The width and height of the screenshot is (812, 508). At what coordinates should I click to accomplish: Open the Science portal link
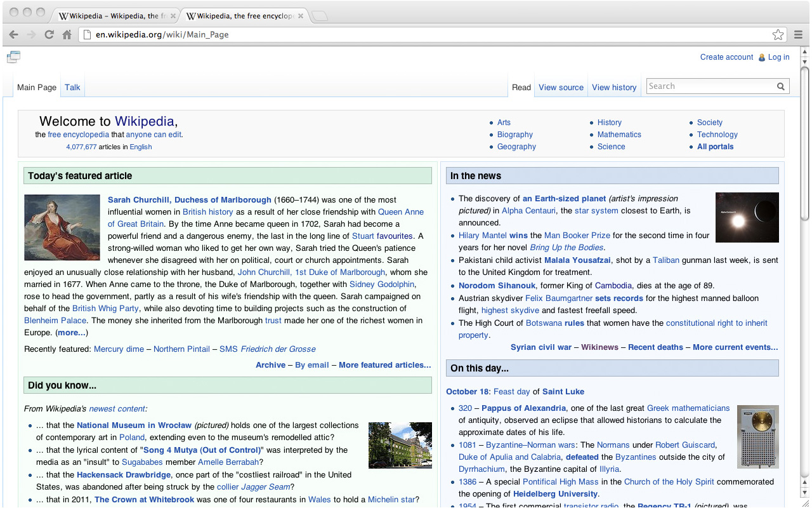pyautogui.click(x=612, y=147)
